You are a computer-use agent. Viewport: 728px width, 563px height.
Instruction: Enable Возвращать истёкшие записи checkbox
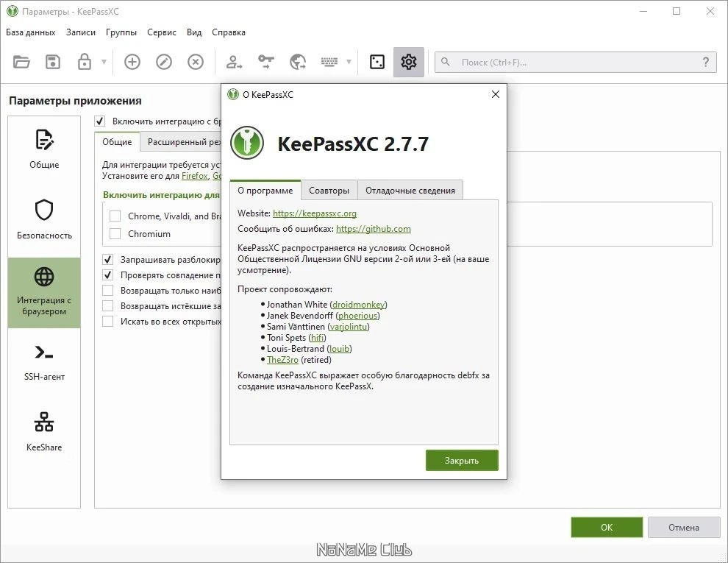pos(107,305)
